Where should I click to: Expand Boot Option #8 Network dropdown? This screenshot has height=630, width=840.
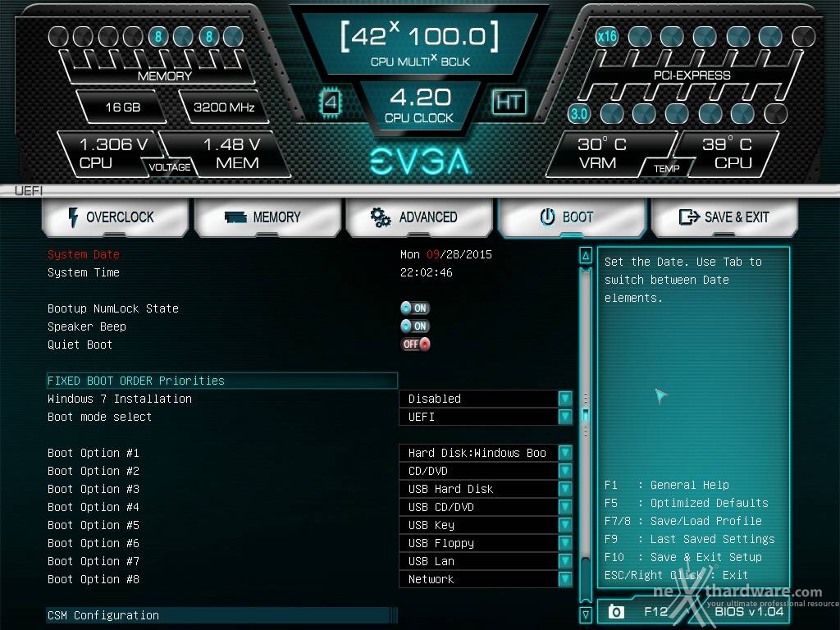pyautogui.click(x=486, y=579)
